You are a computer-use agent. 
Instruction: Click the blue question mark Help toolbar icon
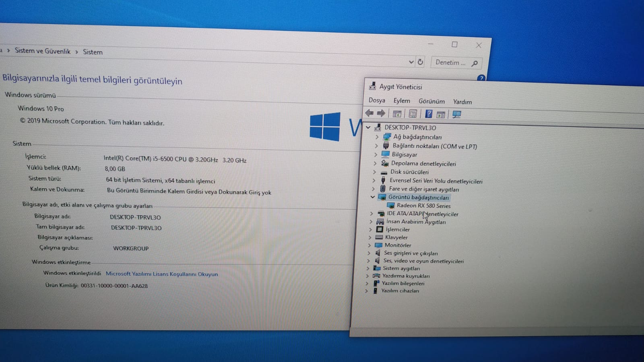tap(429, 114)
